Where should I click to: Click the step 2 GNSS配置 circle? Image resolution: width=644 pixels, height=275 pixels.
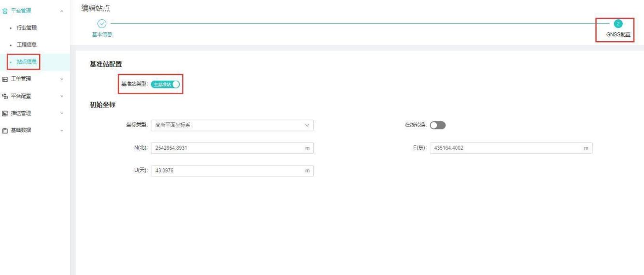(618, 24)
